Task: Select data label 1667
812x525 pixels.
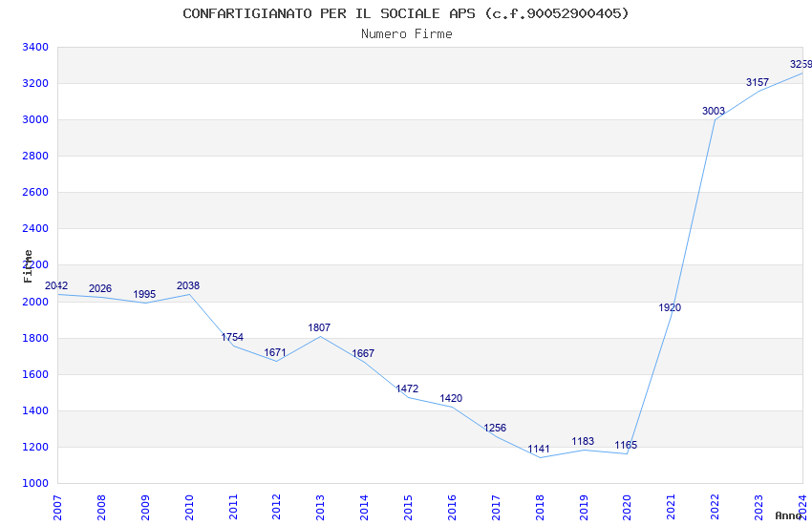Action: click(x=363, y=353)
